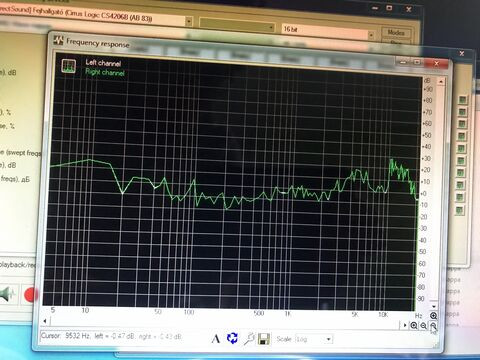Zoom in horizontally with the plus magnifier
This screenshot has width=480, height=360.
click(x=414, y=325)
